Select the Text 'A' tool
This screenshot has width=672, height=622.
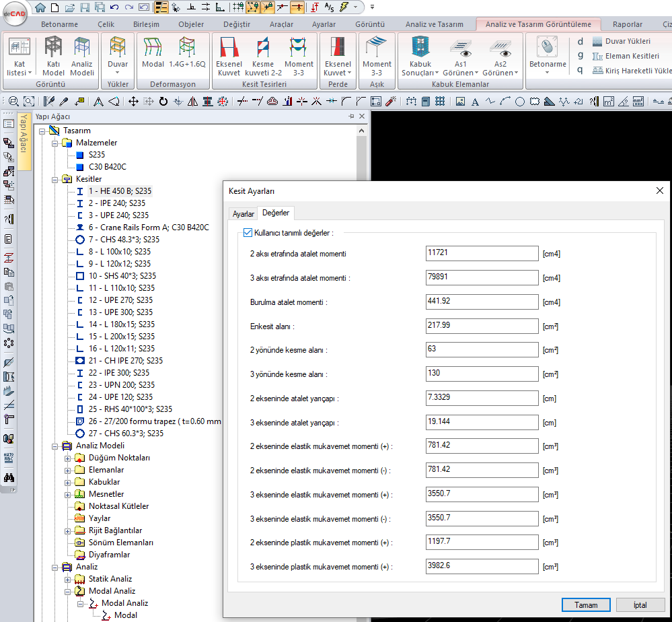(x=475, y=102)
